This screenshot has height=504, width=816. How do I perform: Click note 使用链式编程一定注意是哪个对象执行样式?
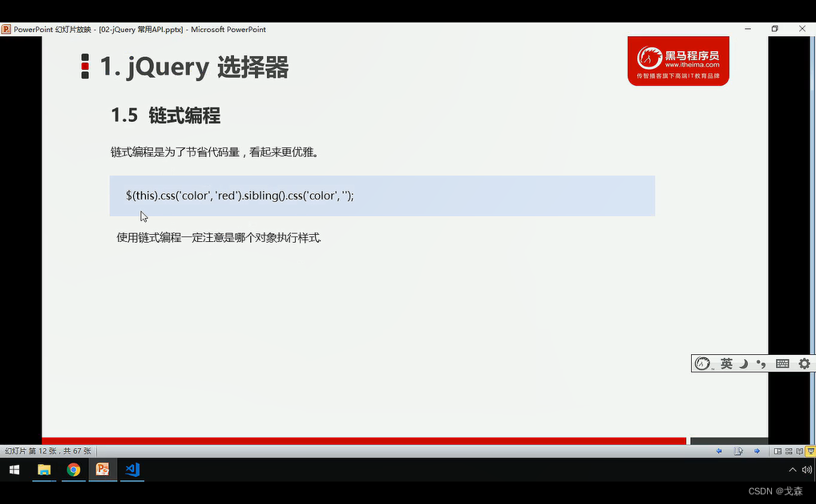[x=219, y=238]
